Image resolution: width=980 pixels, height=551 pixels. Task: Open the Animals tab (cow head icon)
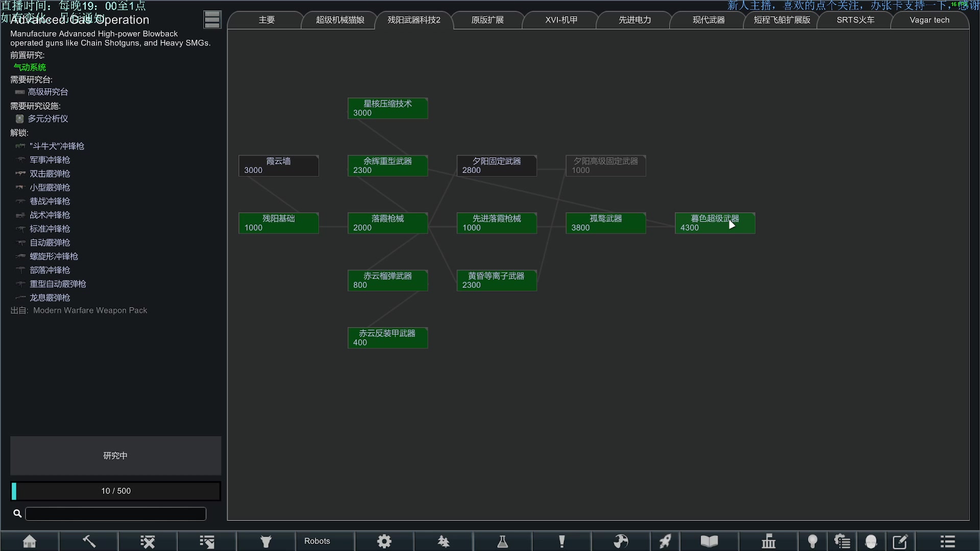pyautogui.click(x=266, y=541)
